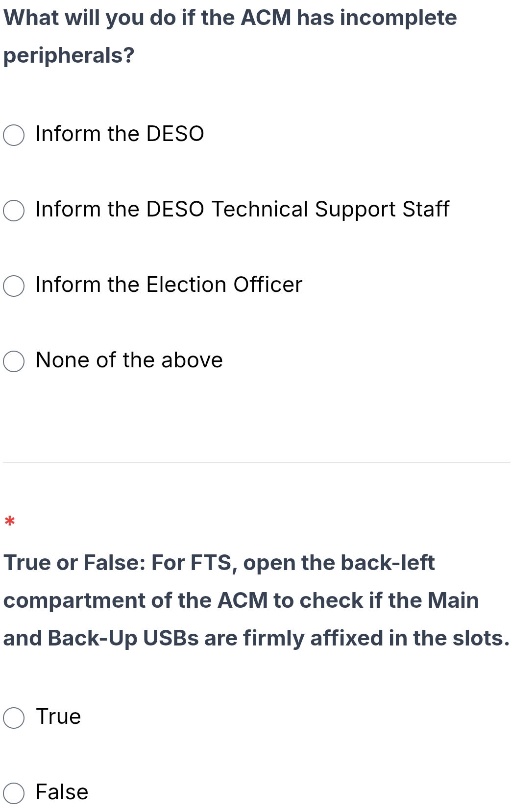The image size is (511, 812).
Task: Click the word 'peripherals?' in the first question
Action: tap(69, 55)
